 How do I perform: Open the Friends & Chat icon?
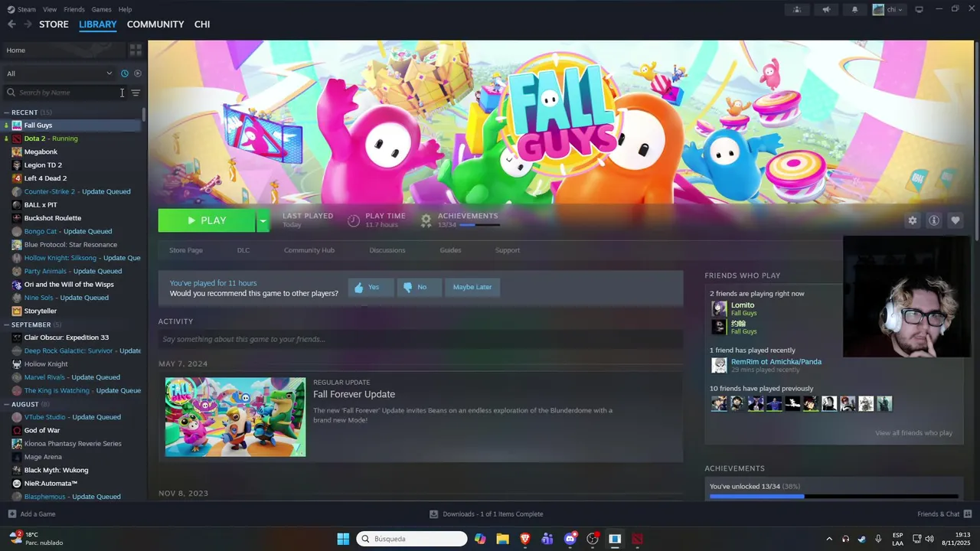968,514
